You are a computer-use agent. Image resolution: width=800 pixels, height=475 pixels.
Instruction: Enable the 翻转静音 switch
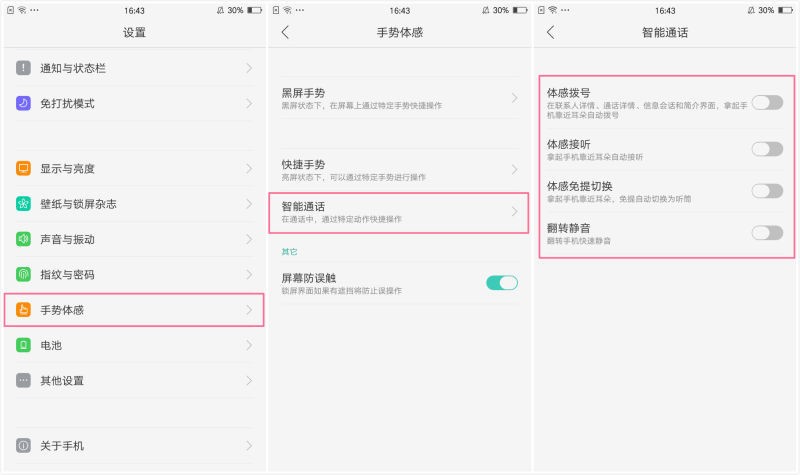[767, 233]
